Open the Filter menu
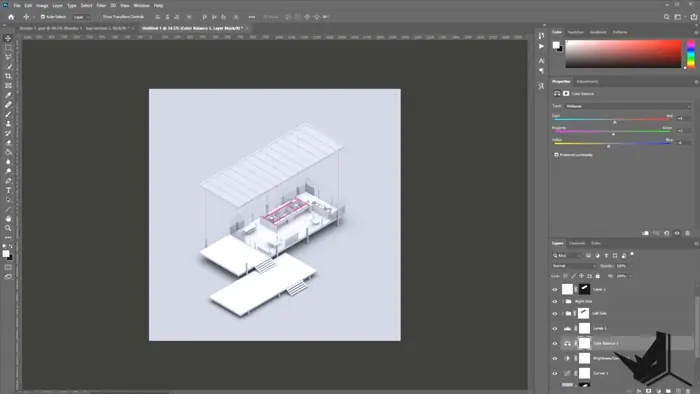The width and height of the screenshot is (700, 394). [101, 6]
